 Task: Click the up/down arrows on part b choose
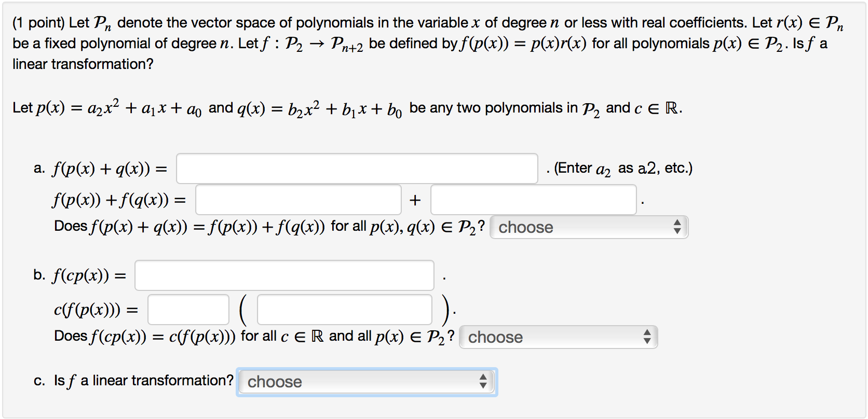pos(647,337)
